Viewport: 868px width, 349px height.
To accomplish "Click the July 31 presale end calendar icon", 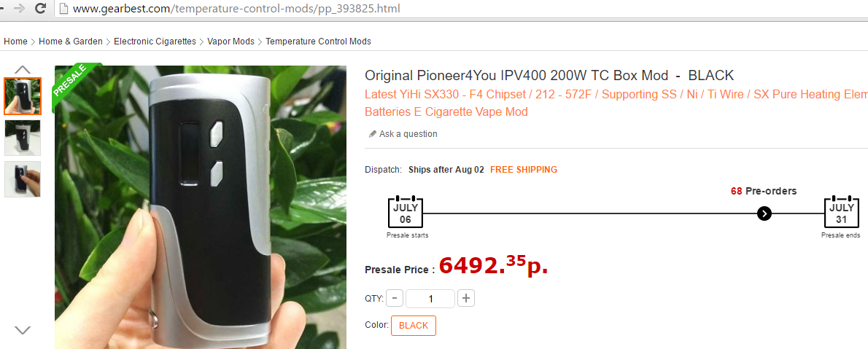I will point(842,212).
